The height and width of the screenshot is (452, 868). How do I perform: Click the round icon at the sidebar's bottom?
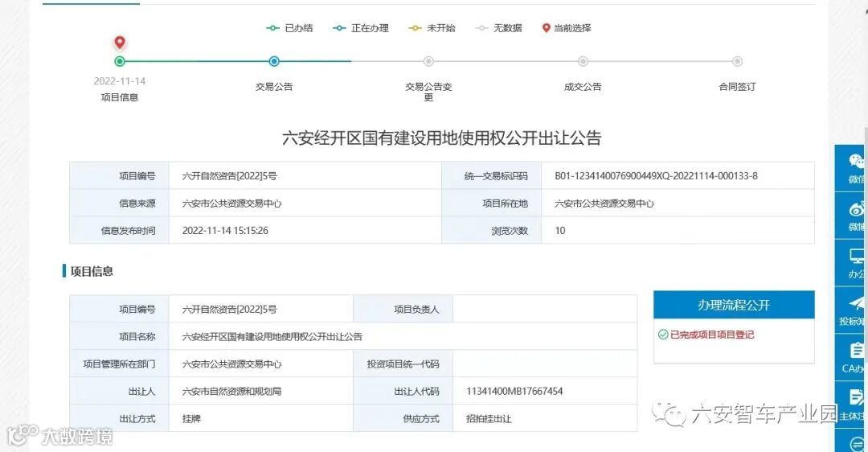point(857,444)
